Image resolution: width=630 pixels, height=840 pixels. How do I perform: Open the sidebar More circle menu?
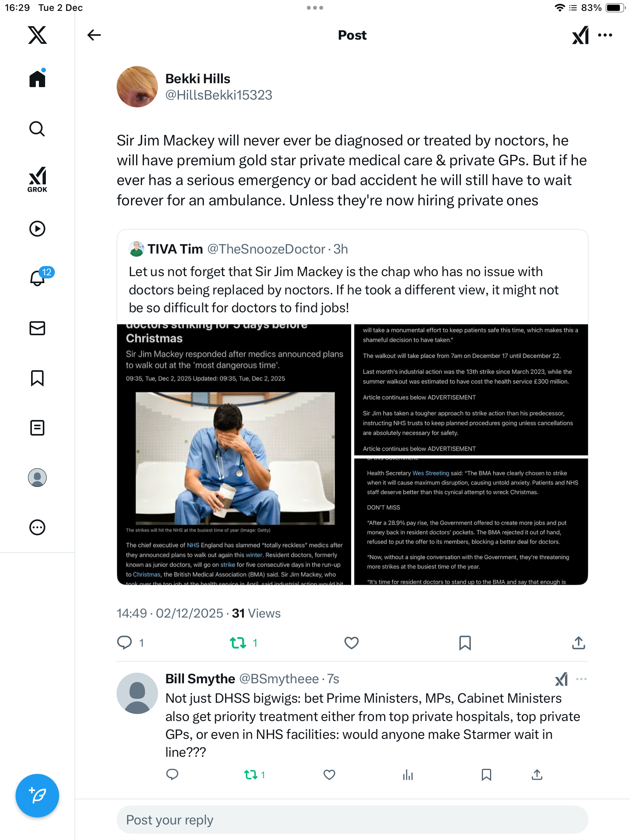(37, 527)
